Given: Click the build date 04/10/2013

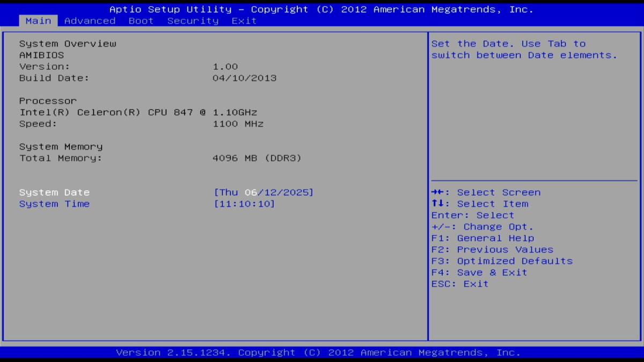Looking at the screenshot, I should [x=245, y=78].
